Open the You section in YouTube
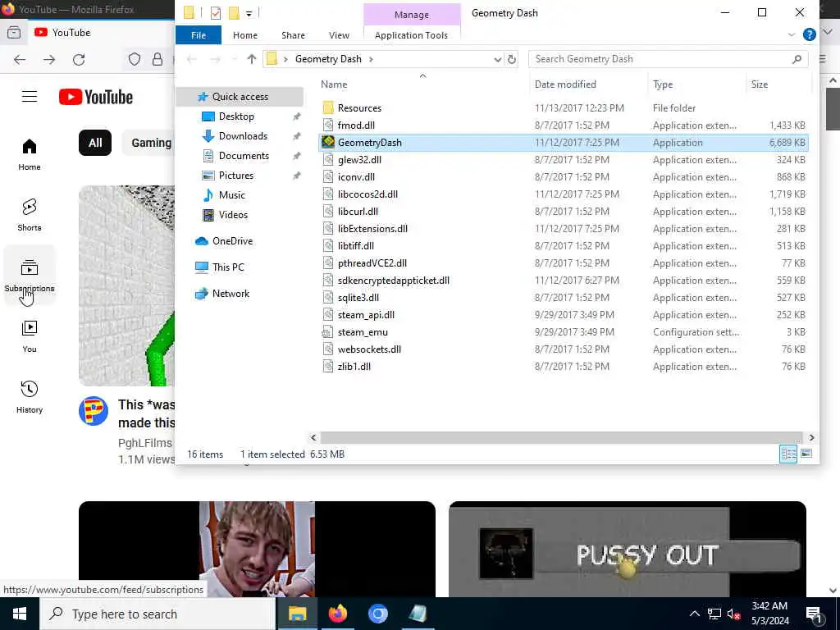This screenshot has height=630, width=840. pos(30,336)
